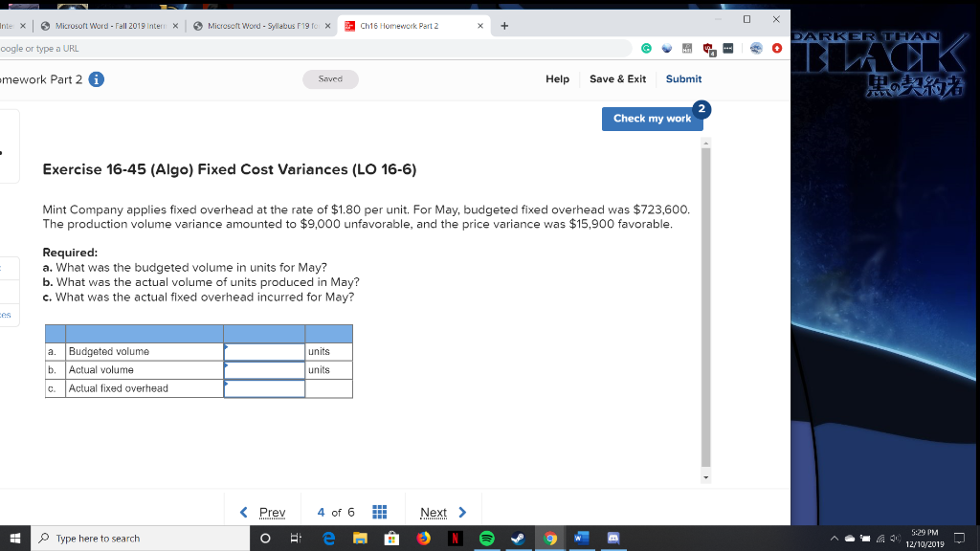Click the Submit link
Screen dimensions: 980x551
tap(683, 79)
